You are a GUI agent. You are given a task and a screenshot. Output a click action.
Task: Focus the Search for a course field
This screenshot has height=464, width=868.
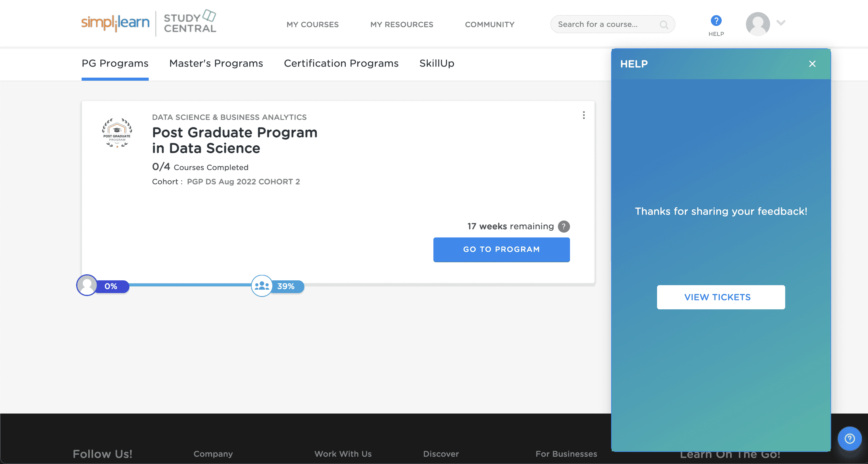click(x=603, y=24)
